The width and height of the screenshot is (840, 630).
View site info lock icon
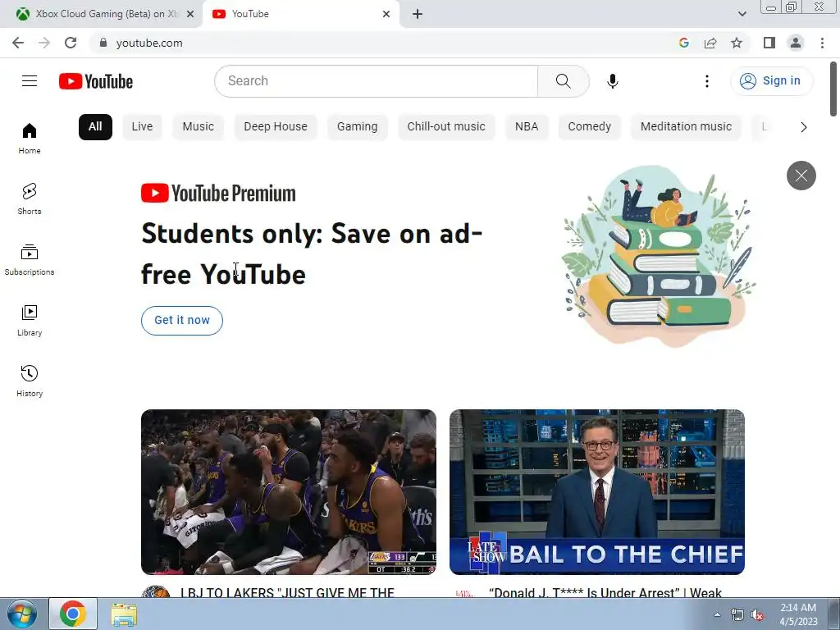(103, 43)
